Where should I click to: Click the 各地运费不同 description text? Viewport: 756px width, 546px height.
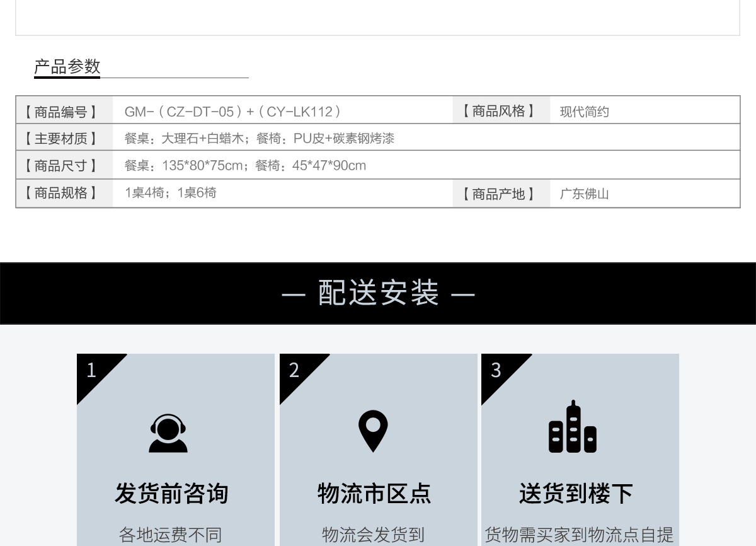(x=171, y=535)
